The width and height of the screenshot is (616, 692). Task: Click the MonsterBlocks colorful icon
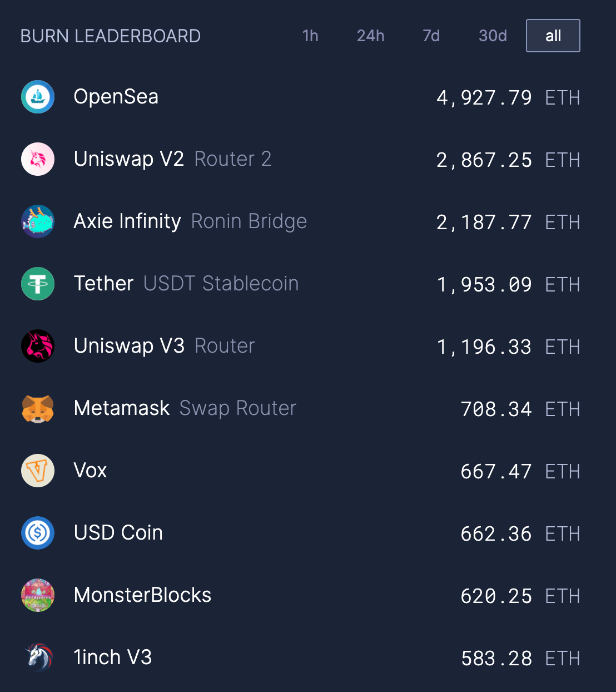(x=38, y=595)
